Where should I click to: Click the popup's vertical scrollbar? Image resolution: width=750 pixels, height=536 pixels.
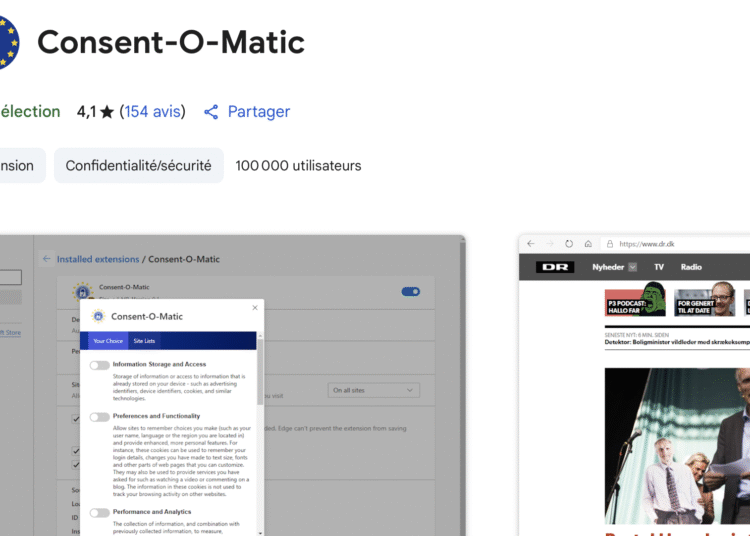click(260, 372)
